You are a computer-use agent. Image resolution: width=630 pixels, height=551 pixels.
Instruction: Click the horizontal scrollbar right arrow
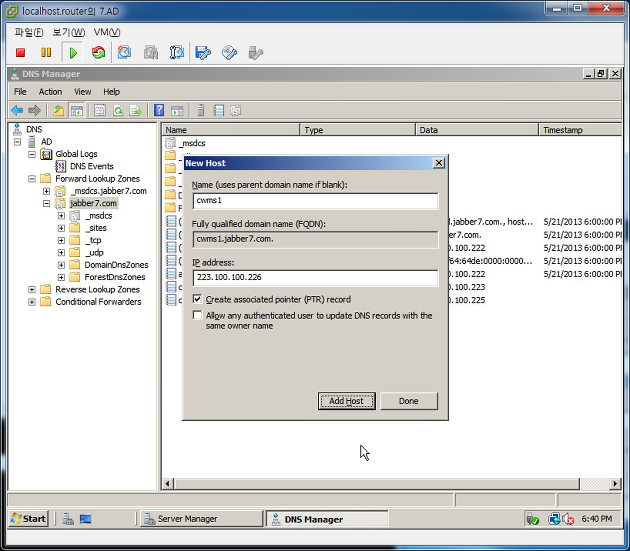[614, 483]
